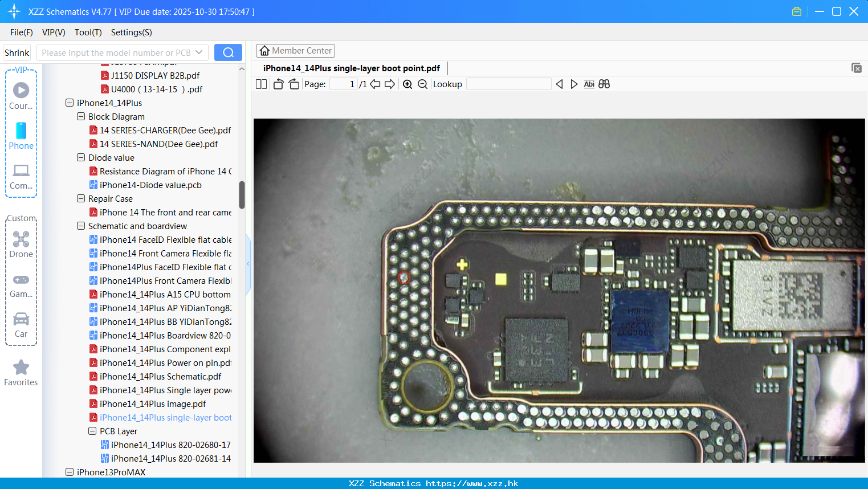Zoom out of the PDF
Viewport: 868px width, 489px height.
(x=422, y=84)
